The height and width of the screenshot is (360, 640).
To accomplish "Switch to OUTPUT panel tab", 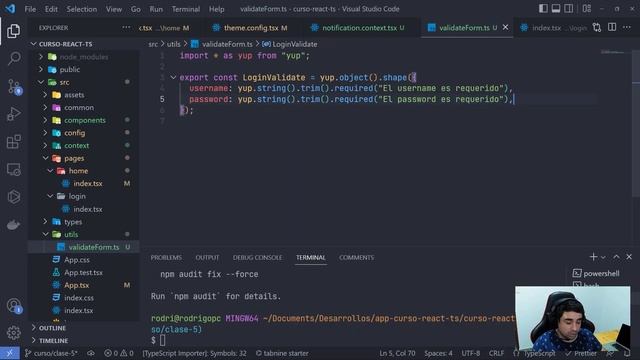I will [207, 258].
